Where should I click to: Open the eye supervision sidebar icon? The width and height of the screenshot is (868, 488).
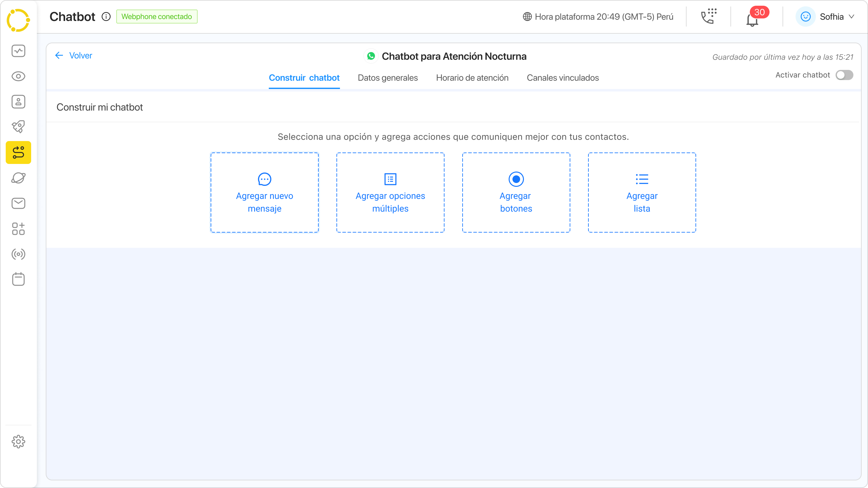click(18, 76)
